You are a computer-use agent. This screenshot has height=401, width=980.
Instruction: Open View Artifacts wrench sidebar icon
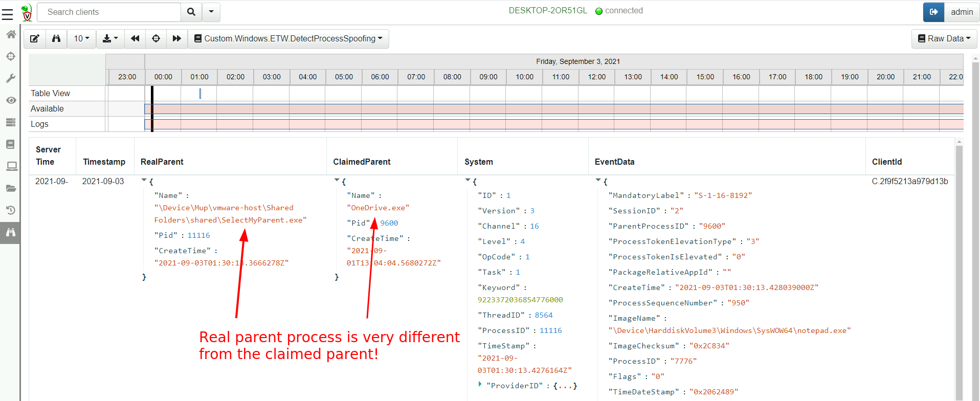click(x=11, y=78)
